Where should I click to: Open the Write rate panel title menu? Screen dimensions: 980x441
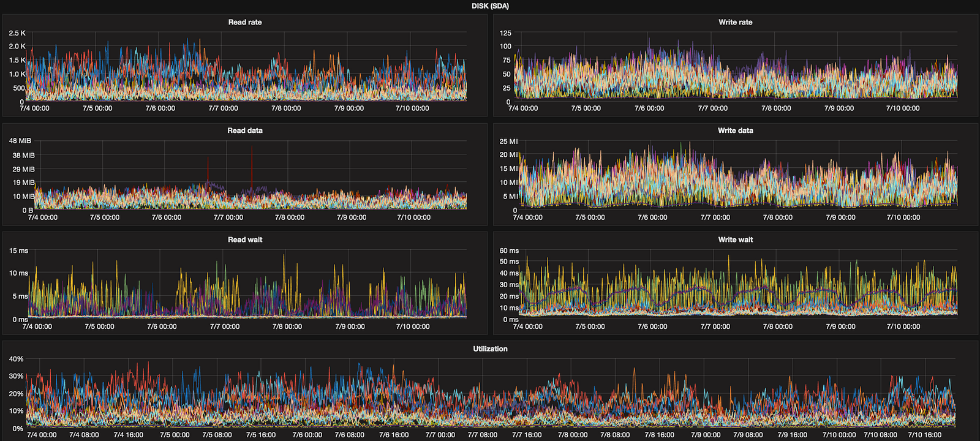pyautogui.click(x=735, y=22)
